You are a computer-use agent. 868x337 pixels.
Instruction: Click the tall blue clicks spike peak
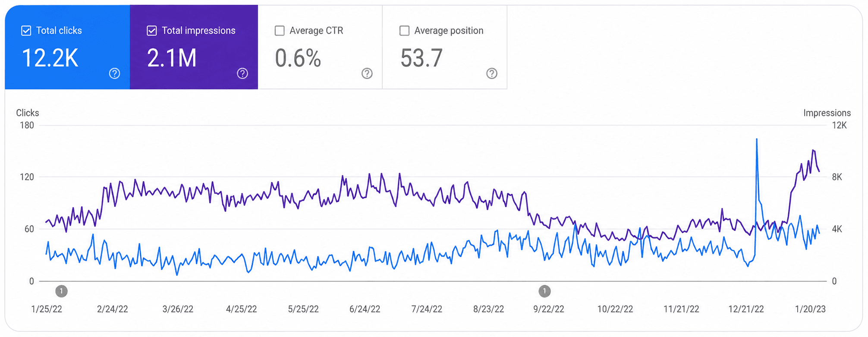pyautogui.click(x=757, y=139)
